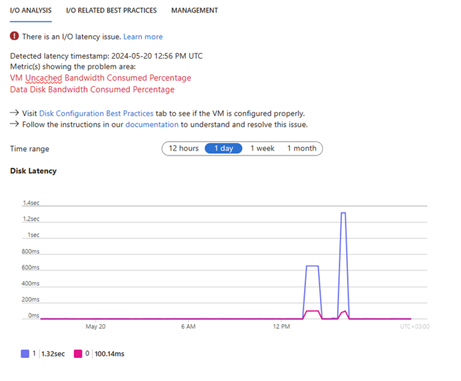Image resolution: width=461 pixels, height=381 pixels.
Task: Click the pink legend swatch for disk 0
Action: [x=78, y=354]
